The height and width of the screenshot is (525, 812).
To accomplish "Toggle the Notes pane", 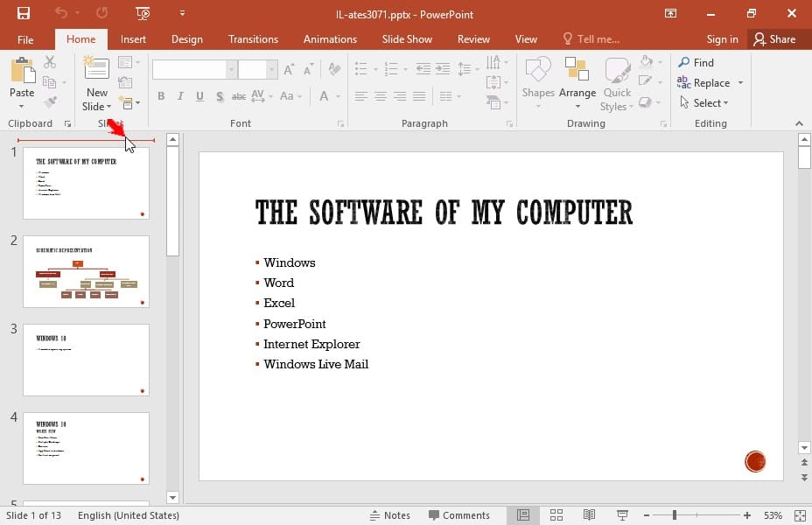I will coord(391,514).
